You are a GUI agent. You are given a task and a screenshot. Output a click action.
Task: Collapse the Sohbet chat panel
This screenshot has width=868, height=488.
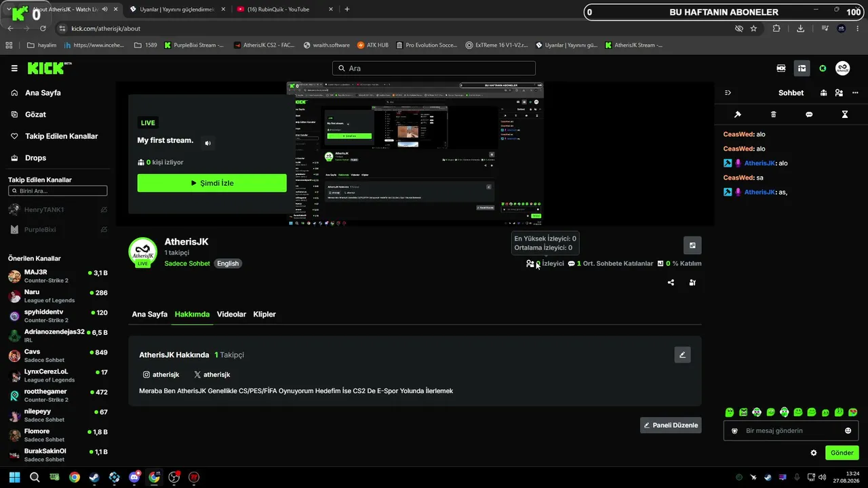728,93
